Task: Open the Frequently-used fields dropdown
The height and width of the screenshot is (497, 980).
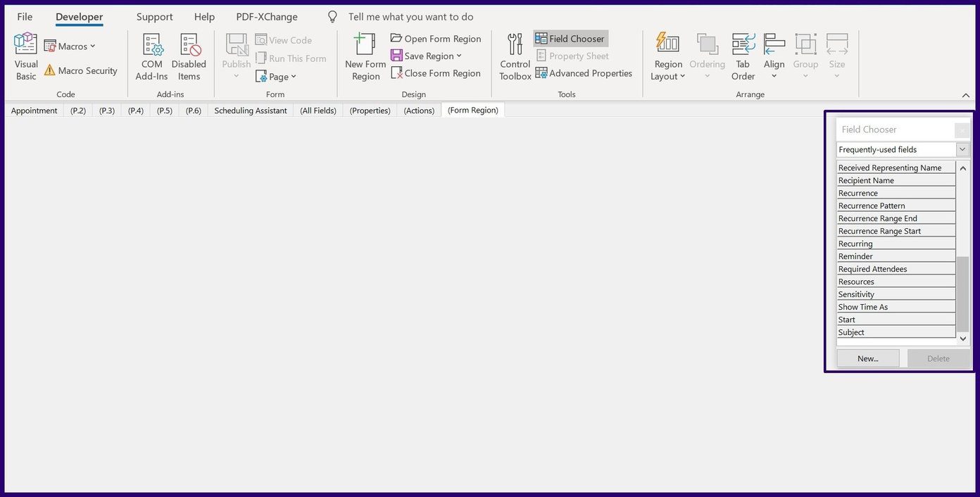Action: [962, 149]
